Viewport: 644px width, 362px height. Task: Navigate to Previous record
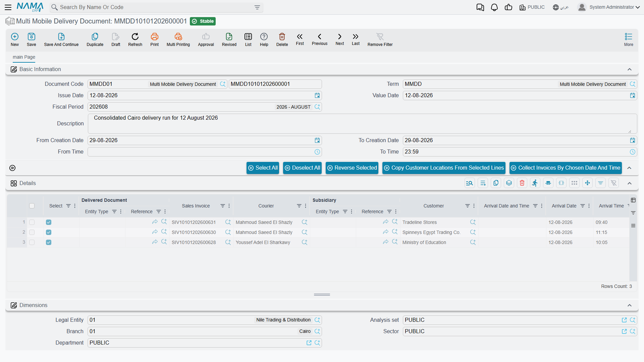(x=320, y=39)
